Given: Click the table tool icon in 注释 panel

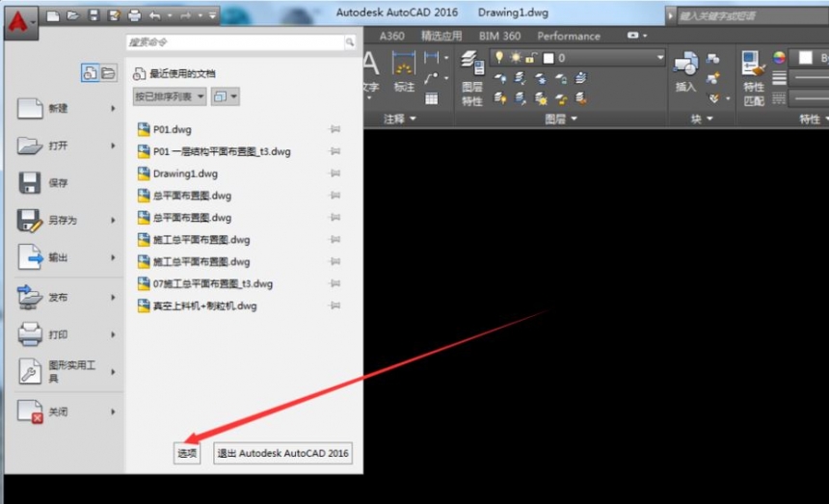Looking at the screenshot, I should pos(432,98).
